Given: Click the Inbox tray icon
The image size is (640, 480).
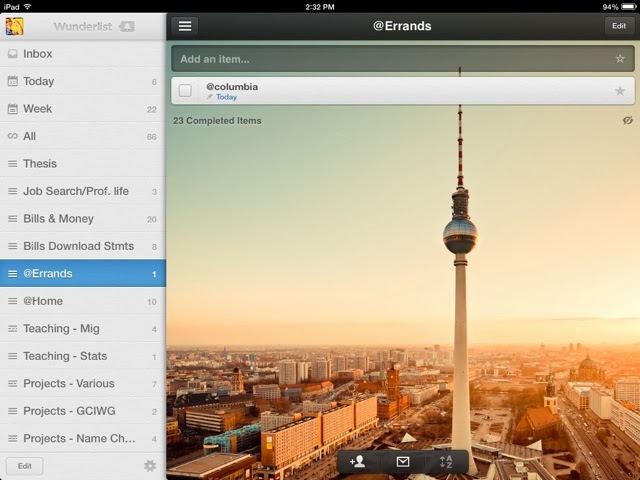Looking at the screenshot, I should click(13, 54).
